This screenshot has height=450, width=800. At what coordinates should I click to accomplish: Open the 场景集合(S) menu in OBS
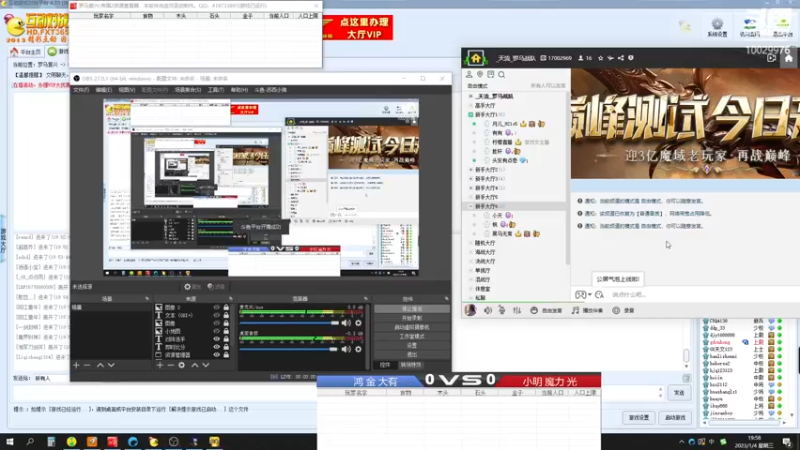coord(188,90)
